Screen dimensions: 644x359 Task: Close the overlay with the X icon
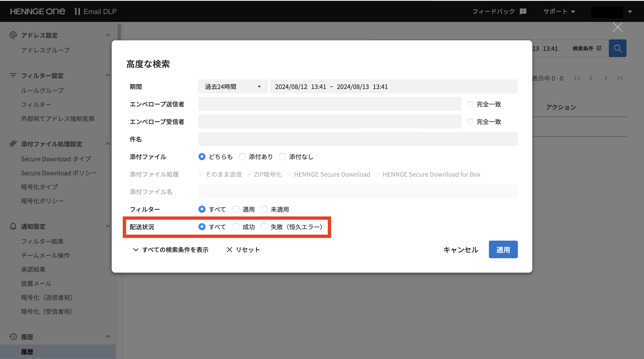[x=617, y=27]
